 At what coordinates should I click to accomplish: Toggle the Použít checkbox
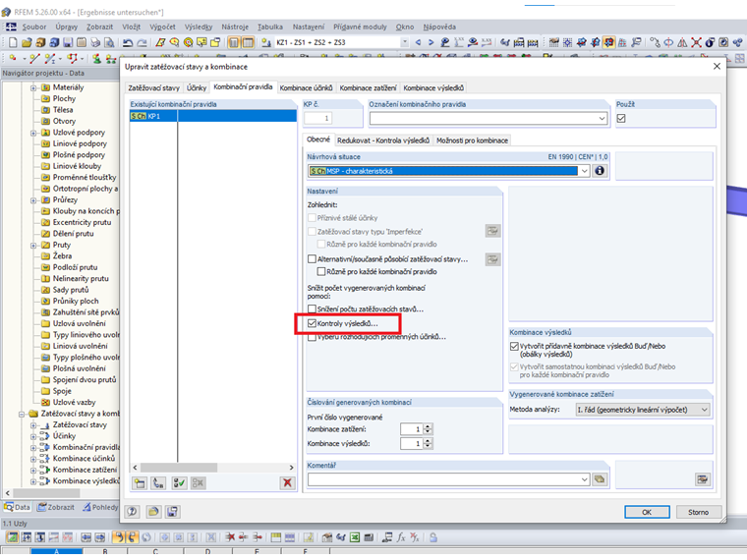coord(621,118)
